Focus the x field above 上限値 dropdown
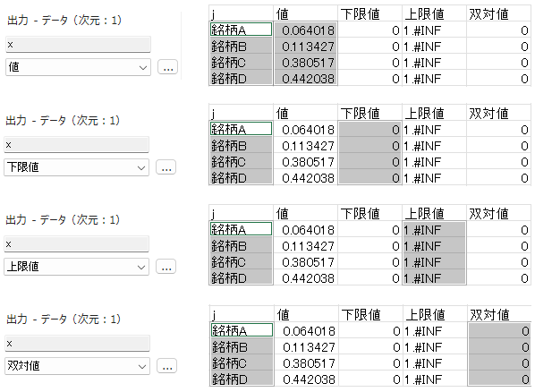Image resolution: width=535 pixels, height=392 pixels. click(x=76, y=244)
